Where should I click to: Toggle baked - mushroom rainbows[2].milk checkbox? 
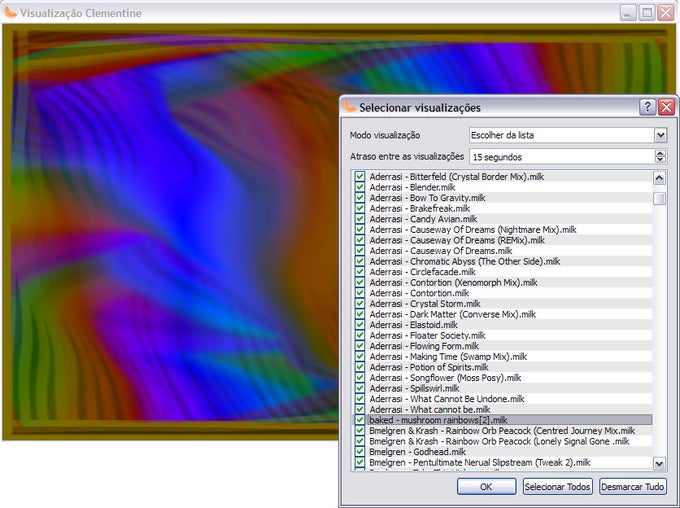click(x=360, y=420)
